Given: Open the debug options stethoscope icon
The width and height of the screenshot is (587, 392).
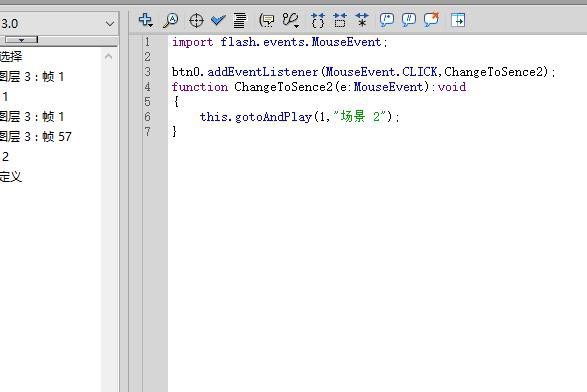Looking at the screenshot, I should [x=291, y=20].
